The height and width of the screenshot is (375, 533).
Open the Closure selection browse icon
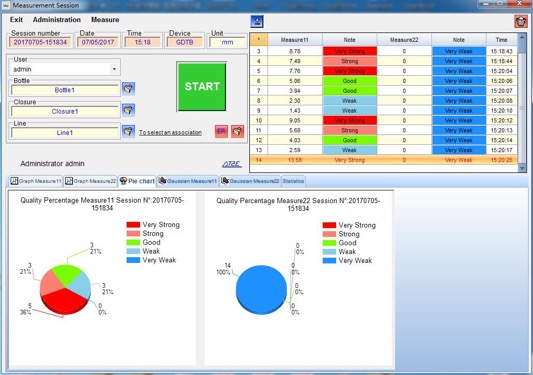tap(128, 110)
